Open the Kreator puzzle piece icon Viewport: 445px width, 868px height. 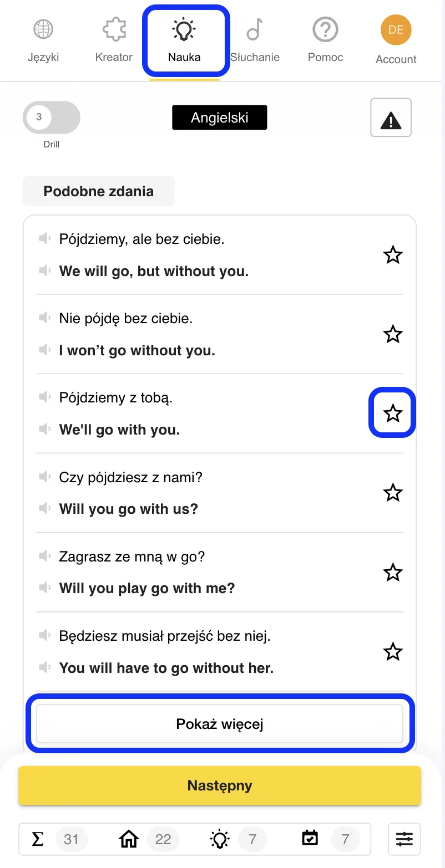tap(114, 30)
